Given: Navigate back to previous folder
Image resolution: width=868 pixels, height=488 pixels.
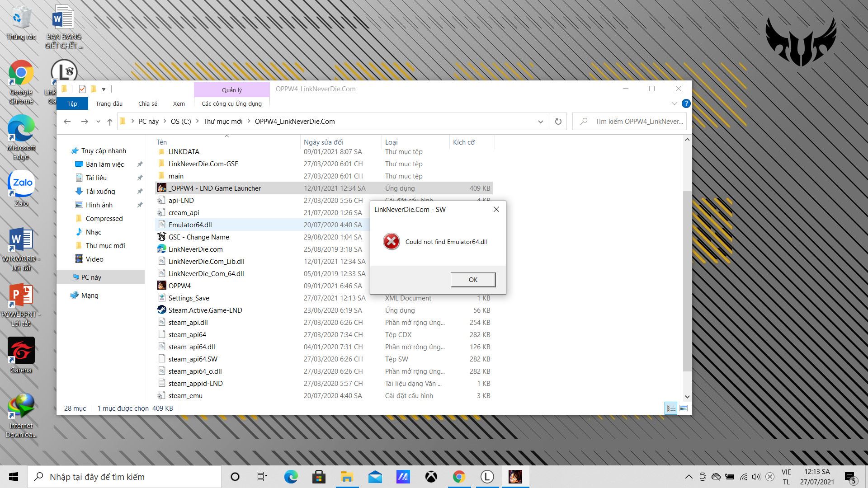Looking at the screenshot, I should pyautogui.click(x=67, y=122).
